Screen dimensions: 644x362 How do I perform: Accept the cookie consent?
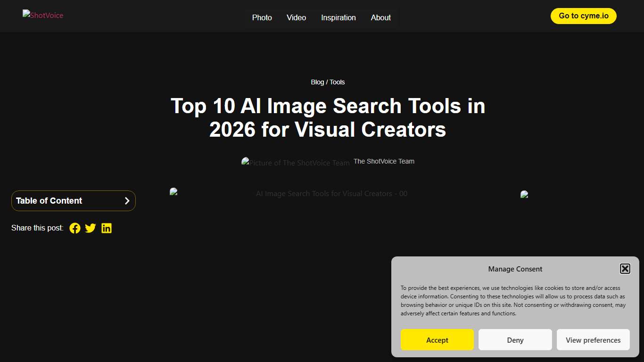[x=437, y=339]
